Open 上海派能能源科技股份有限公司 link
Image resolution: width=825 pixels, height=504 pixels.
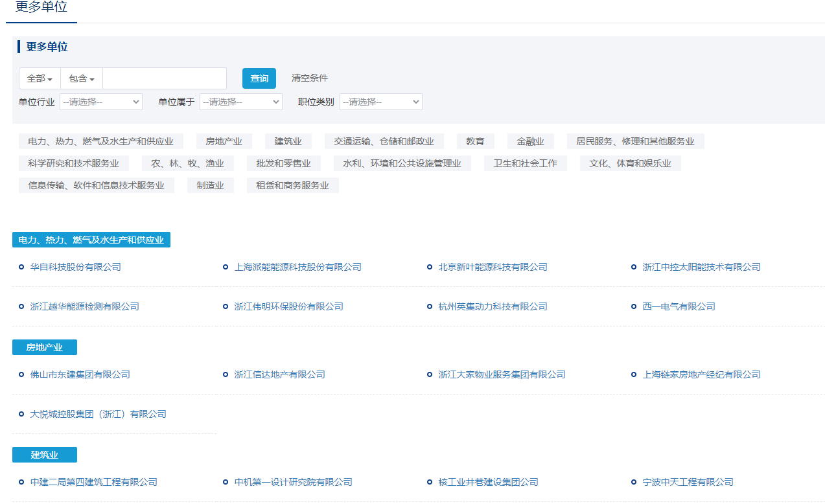298,267
